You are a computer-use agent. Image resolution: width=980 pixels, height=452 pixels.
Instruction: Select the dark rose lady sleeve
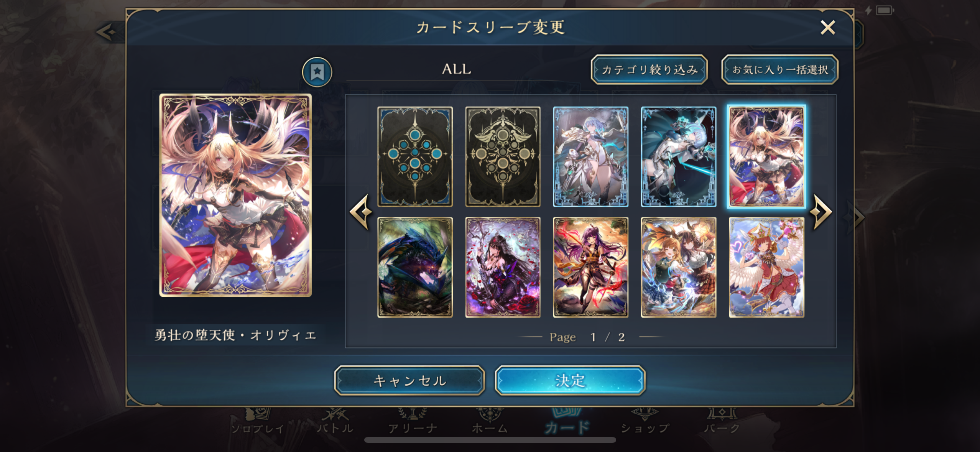[503, 267]
